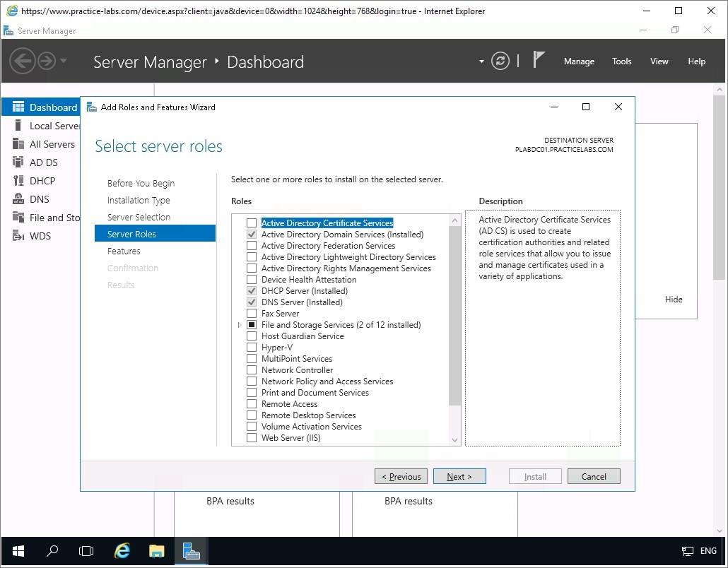Click the Server Manager forward arrow
This screenshot has height=568, width=728.
[x=47, y=61]
